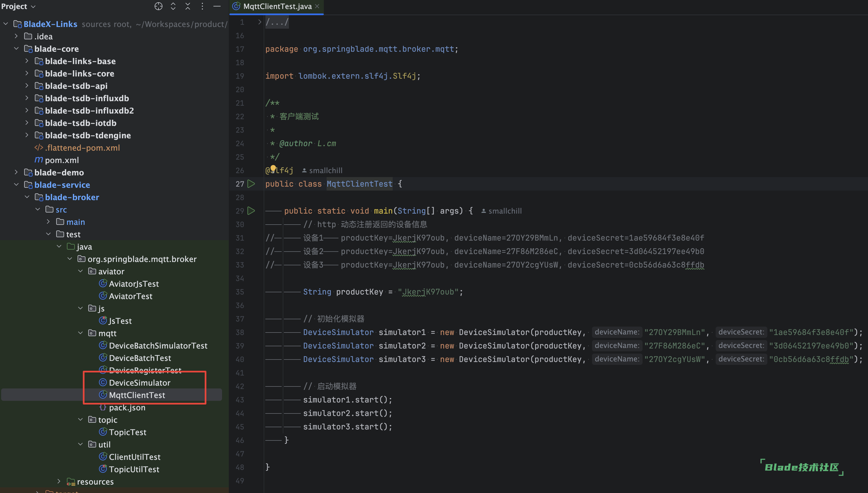Open Project panel options (three dots)
Screen dimensions: 868x493
(x=202, y=6)
